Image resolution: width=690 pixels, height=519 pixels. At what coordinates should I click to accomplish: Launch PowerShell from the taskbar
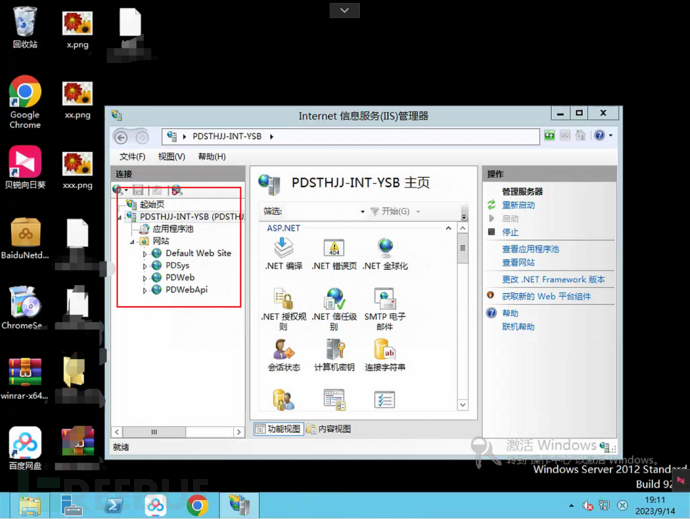coord(114,505)
